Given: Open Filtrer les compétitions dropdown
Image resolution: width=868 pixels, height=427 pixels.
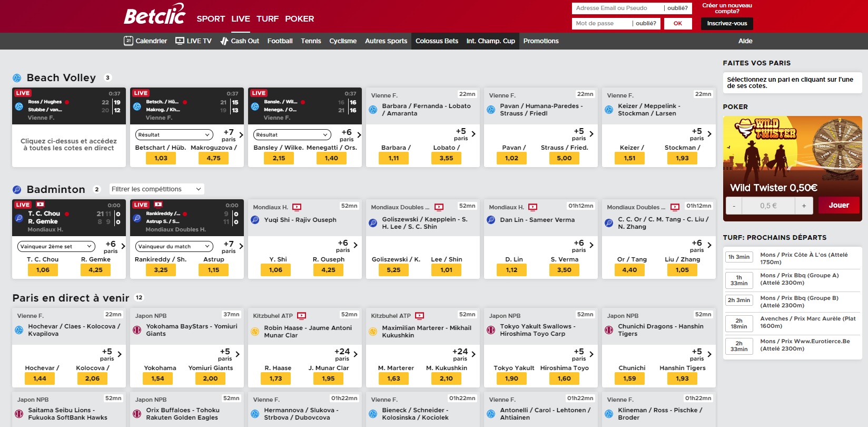Looking at the screenshot, I should click(x=156, y=189).
